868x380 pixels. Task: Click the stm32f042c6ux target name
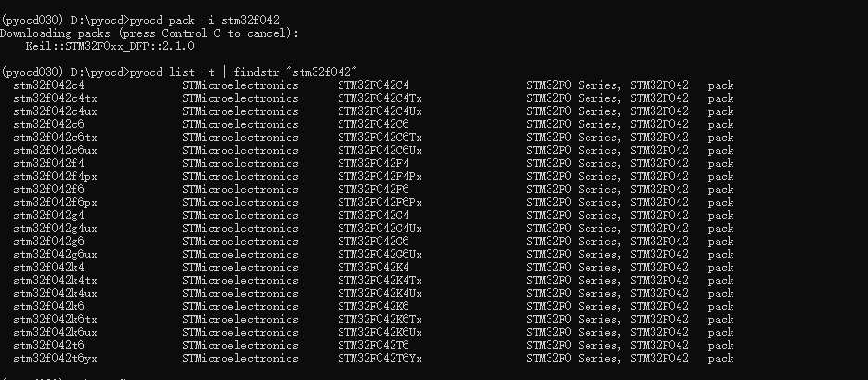(55, 151)
